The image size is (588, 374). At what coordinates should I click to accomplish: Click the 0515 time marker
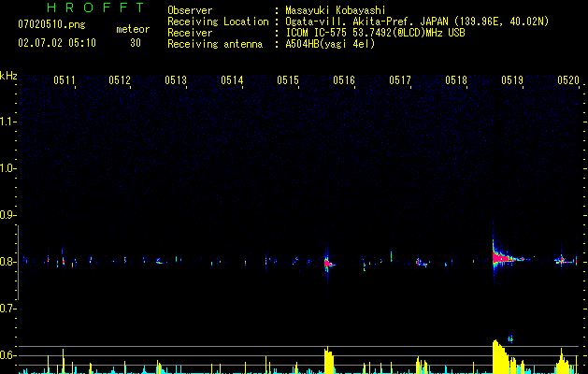pos(288,80)
